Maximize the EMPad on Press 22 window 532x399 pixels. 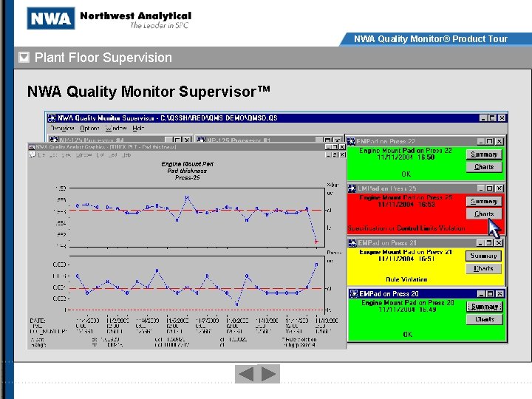[490, 141]
